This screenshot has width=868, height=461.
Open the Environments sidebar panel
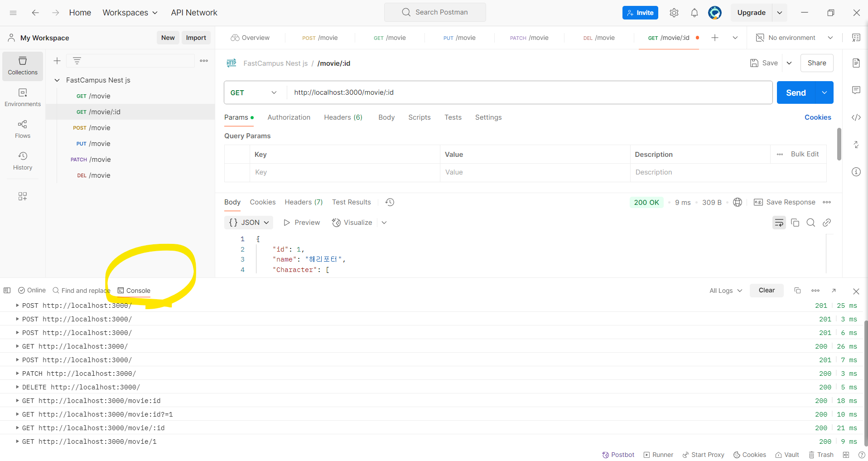click(23, 98)
